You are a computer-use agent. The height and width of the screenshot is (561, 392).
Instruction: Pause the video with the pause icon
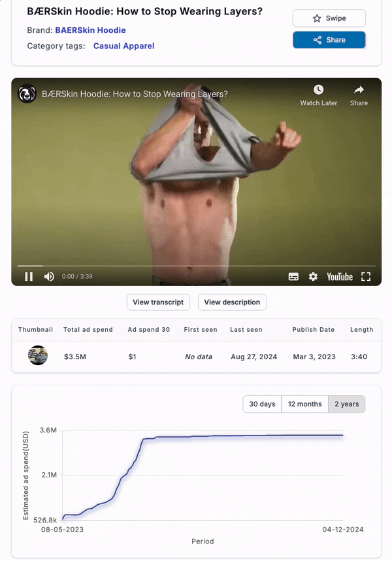point(29,276)
